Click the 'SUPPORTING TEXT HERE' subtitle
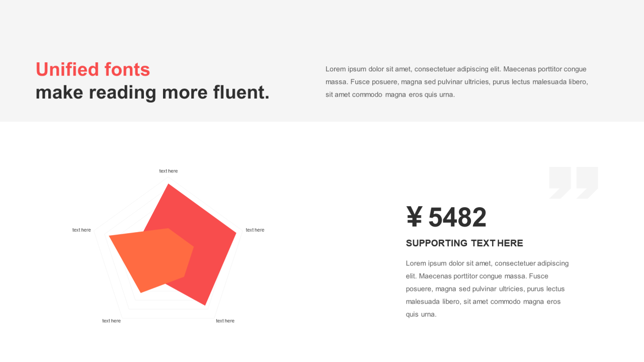Screen dimensions: 644x362 [x=464, y=243]
